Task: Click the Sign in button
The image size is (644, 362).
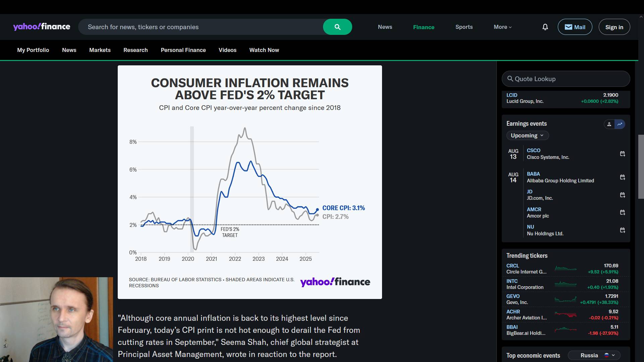Action: point(614,27)
